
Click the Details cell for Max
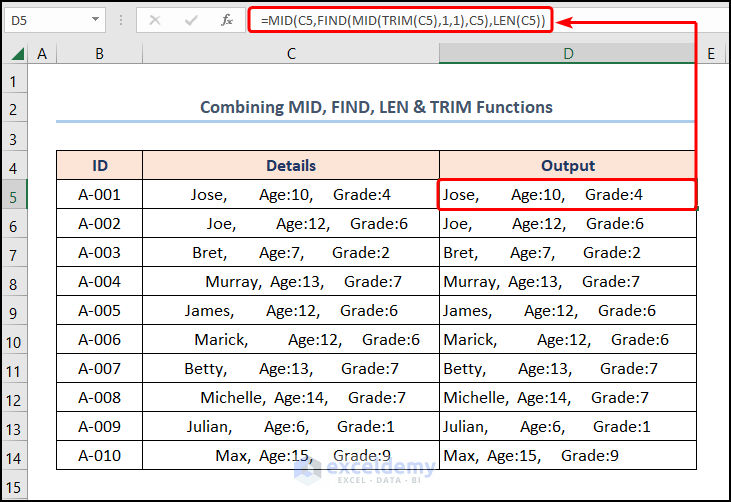coord(291,455)
